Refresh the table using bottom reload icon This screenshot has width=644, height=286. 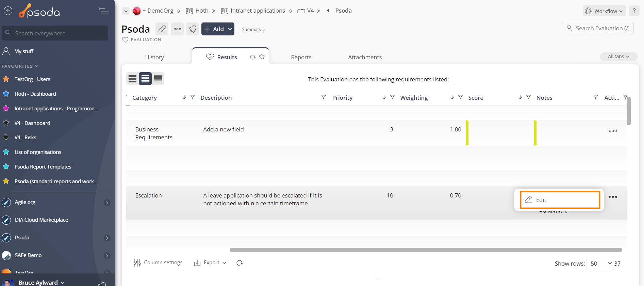click(240, 263)
